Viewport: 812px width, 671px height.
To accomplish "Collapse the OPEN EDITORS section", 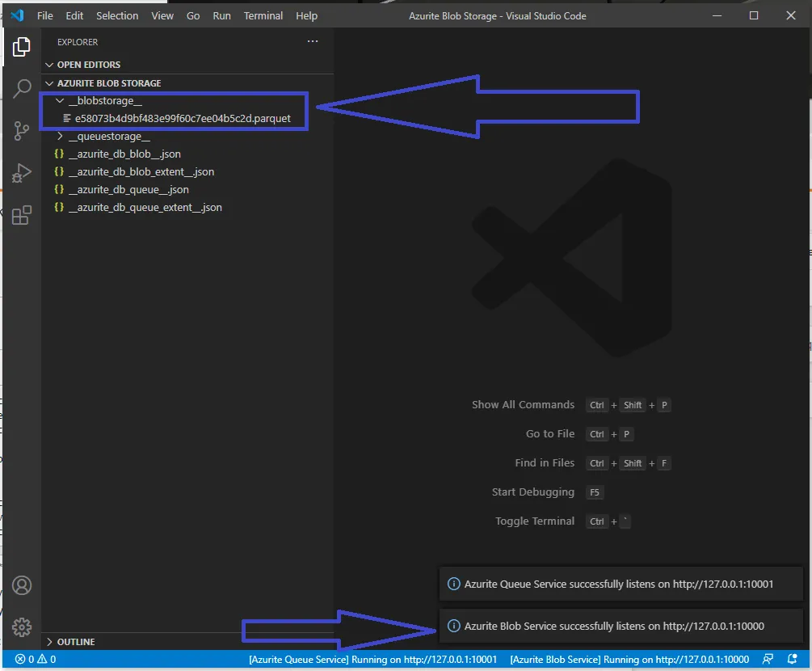I will (50, 65).
